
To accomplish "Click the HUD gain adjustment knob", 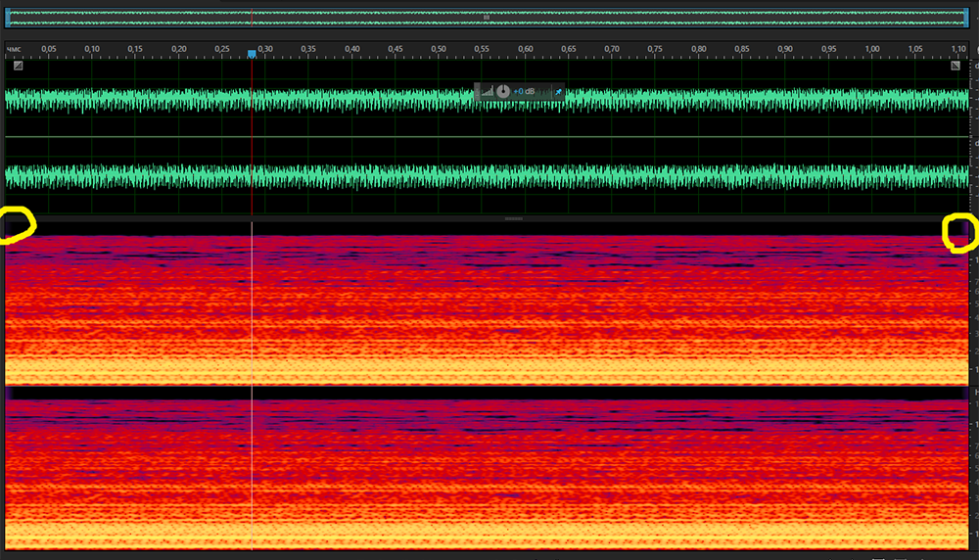I will [502, 91].
